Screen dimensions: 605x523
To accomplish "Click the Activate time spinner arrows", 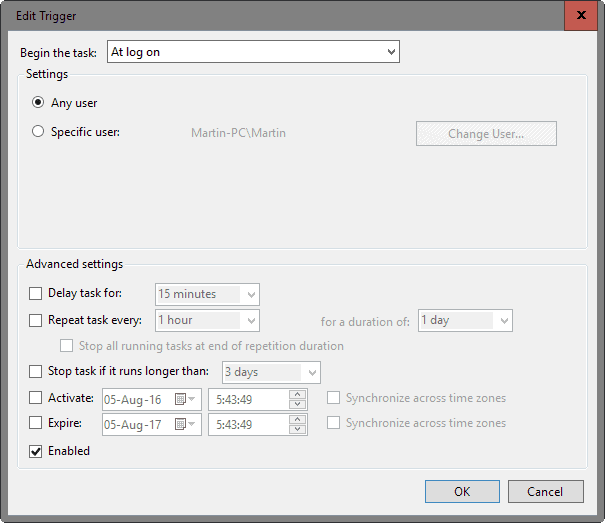I will 296,398.
